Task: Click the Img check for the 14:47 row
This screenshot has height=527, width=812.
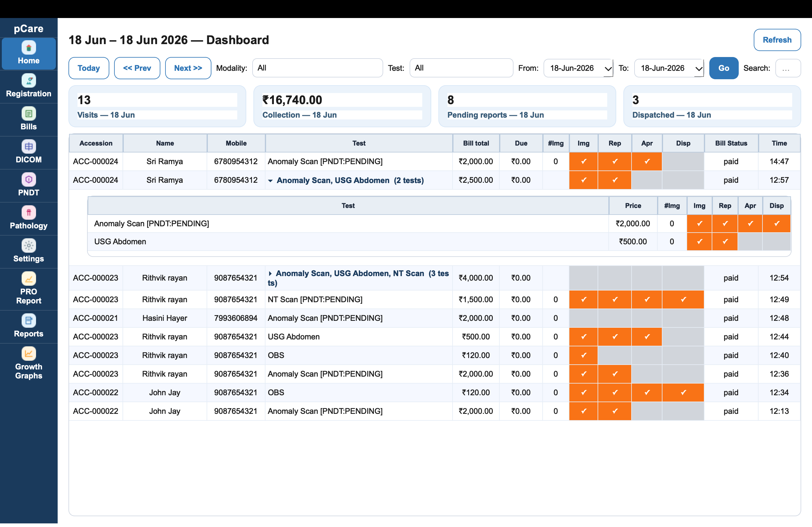Action: [x=583, y=161]
